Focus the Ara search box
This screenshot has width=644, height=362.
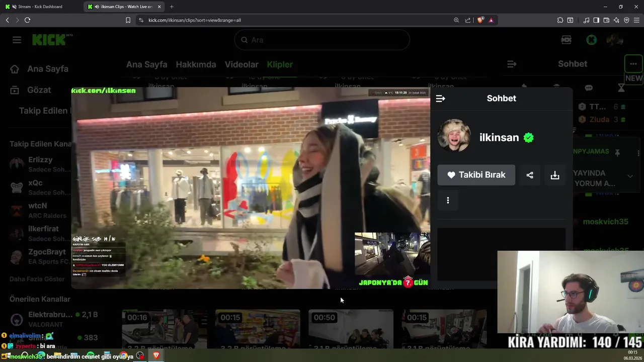(x=322, y=40)
